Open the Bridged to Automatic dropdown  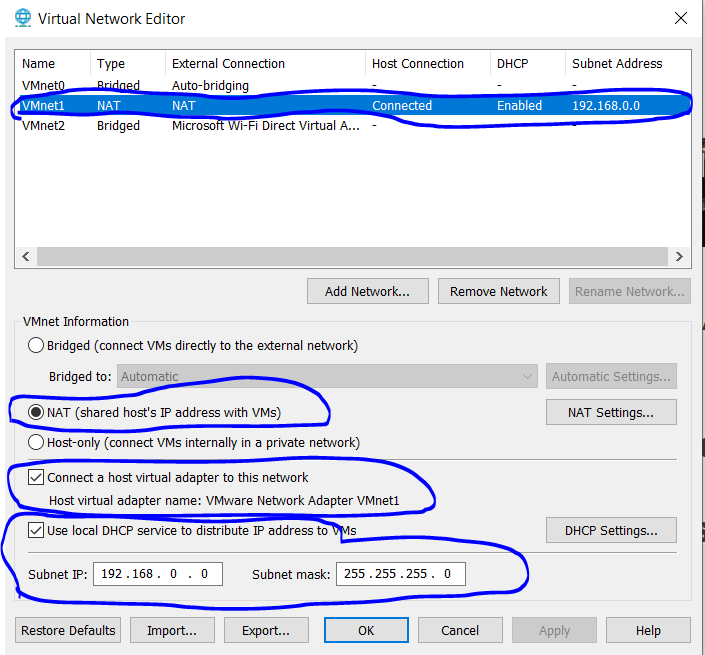(x=327, y=376)
